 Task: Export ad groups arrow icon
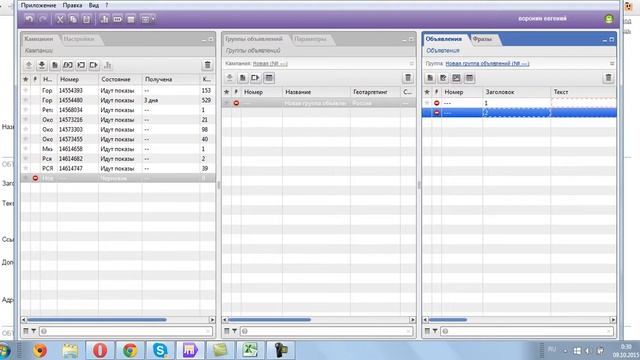click(x=256, y=78)
